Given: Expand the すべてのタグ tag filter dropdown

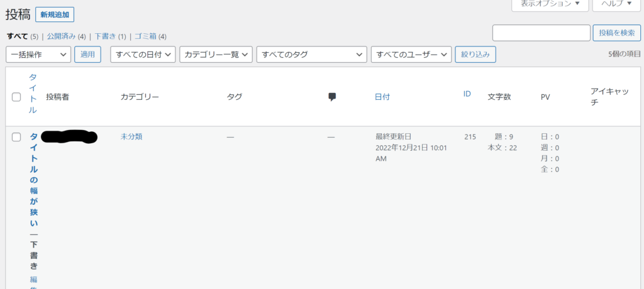Looking at the screenshot, I should (311, 55).
